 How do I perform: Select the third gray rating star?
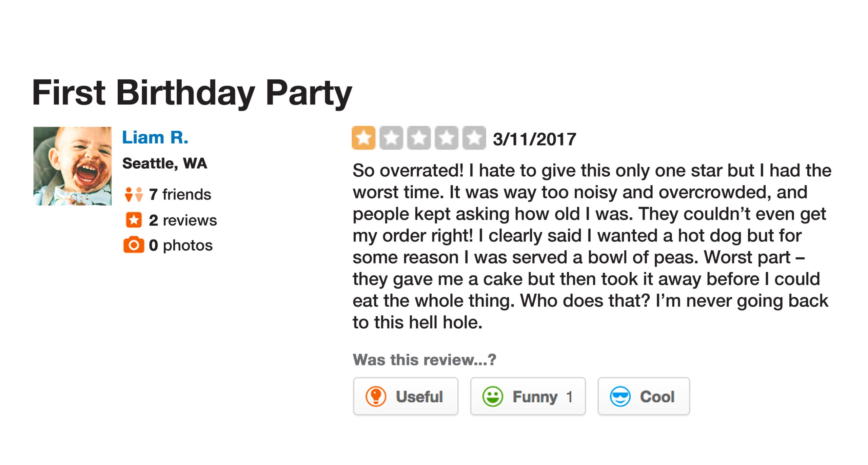pos(419,138)
